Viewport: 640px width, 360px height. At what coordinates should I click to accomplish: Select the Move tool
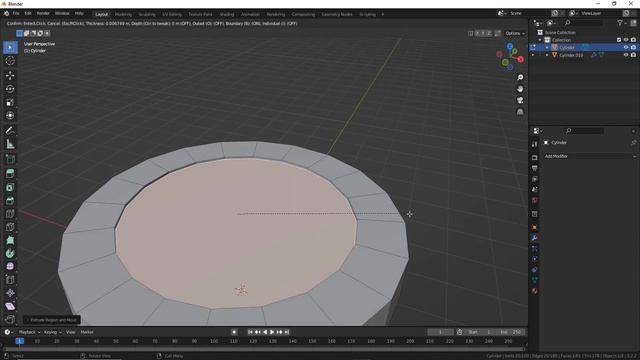(x=10, y=76)
